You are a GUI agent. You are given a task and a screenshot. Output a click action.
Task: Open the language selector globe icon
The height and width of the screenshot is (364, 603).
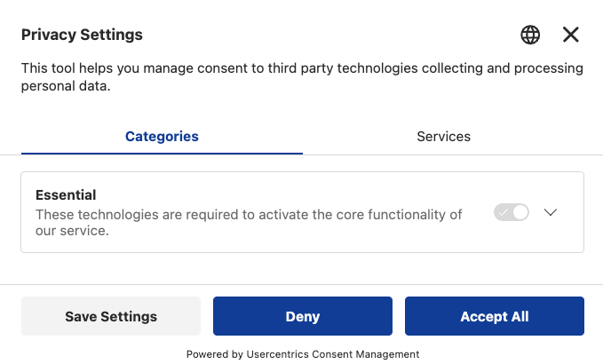click(x=530, y=35)
